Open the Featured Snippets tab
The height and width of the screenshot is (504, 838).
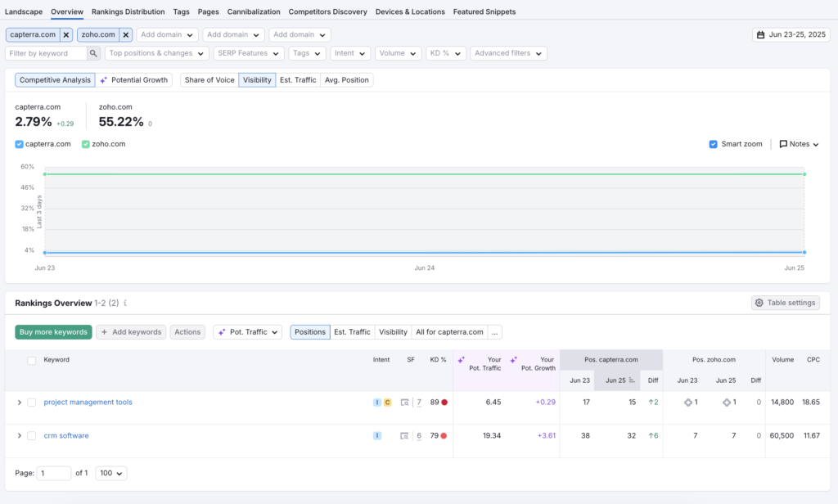pyautogui.click(x=484, y=11)
